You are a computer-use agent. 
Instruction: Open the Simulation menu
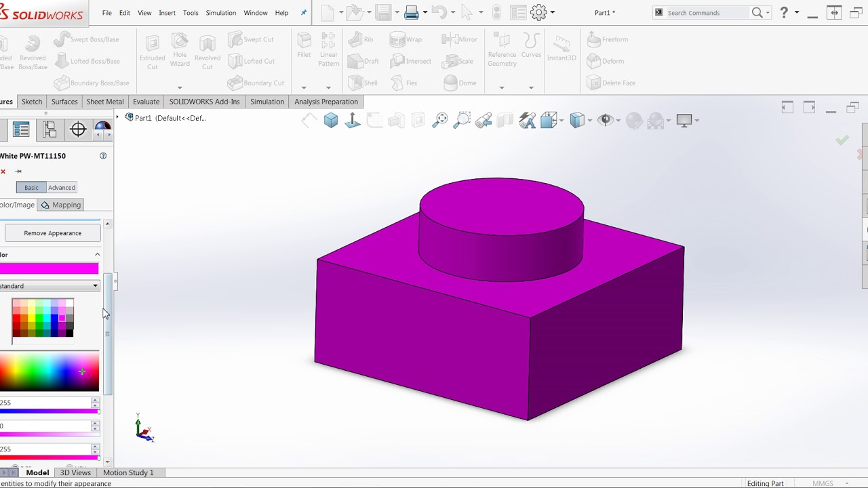tap(220, 13)
